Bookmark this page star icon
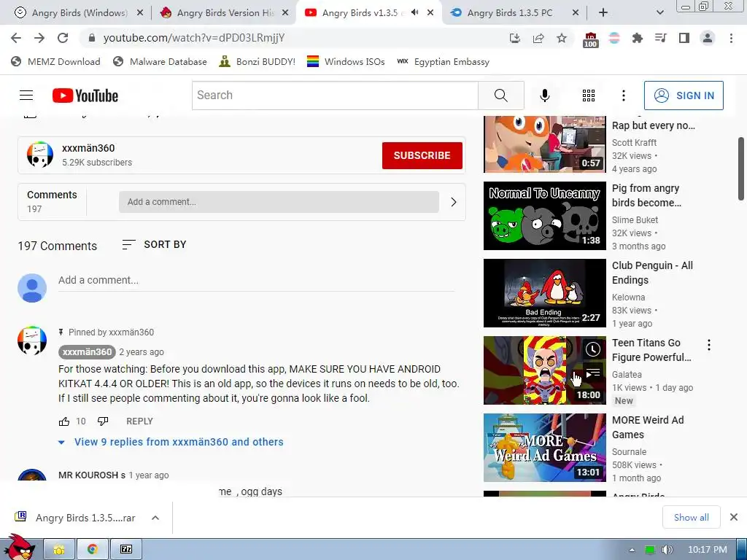Screen dimensions: 747x560 (x=562, y=38)
